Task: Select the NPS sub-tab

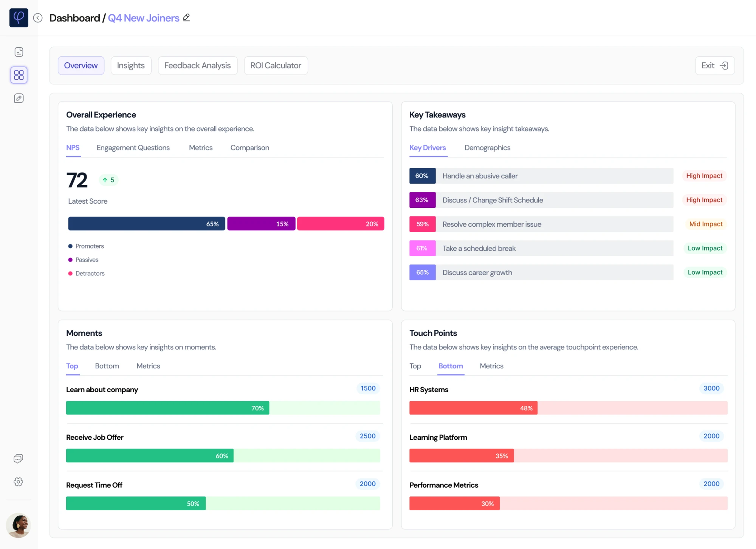Action: pyautogui.click(x=73, y=148)
